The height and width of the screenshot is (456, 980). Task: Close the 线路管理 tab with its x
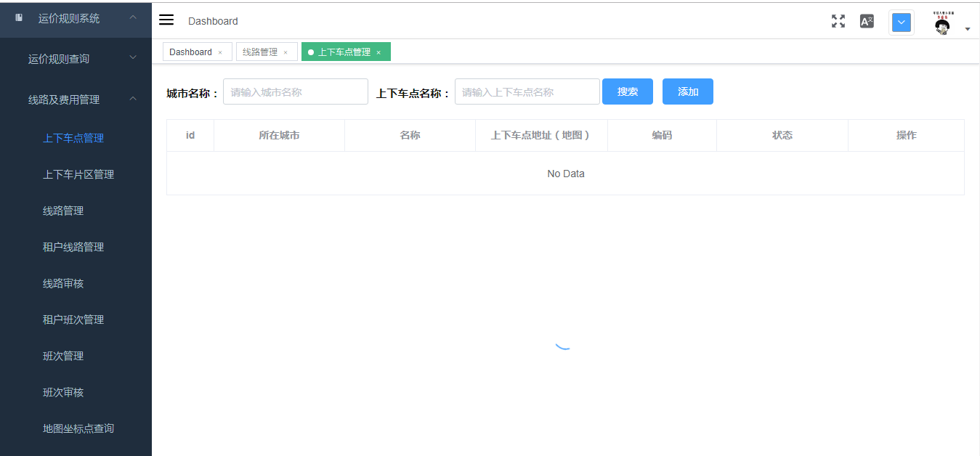[x=286, y=52]
